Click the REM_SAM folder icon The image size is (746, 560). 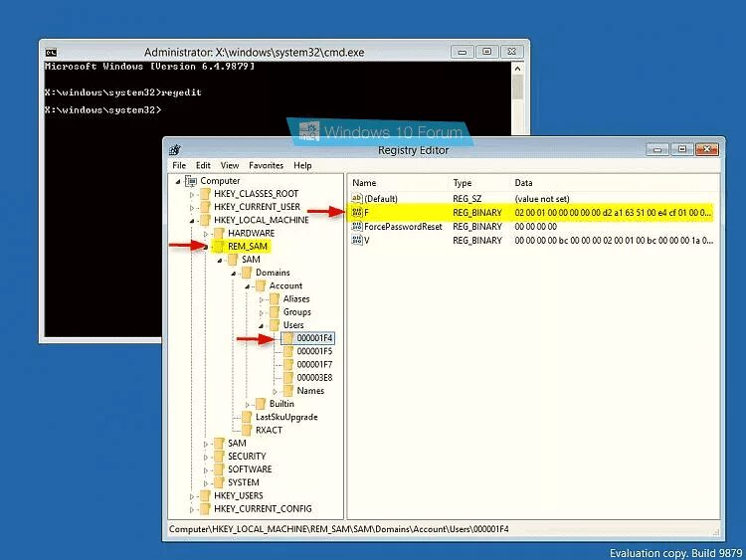(219, 246)
